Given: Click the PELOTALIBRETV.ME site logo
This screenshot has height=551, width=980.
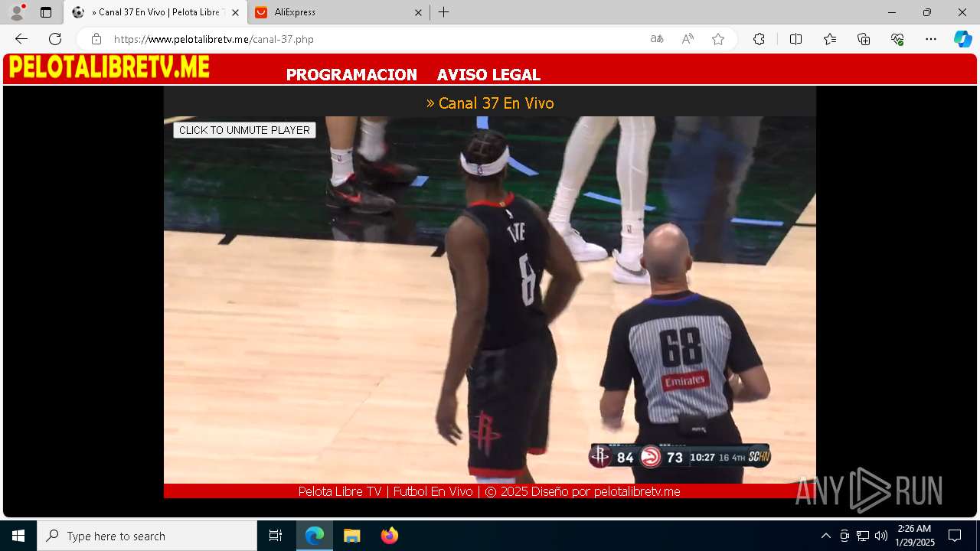Looking at the screenshot, I should coord(109,67).
